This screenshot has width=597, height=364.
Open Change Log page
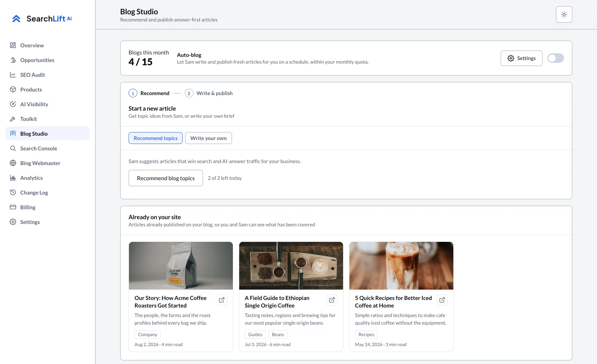[47, 193]
